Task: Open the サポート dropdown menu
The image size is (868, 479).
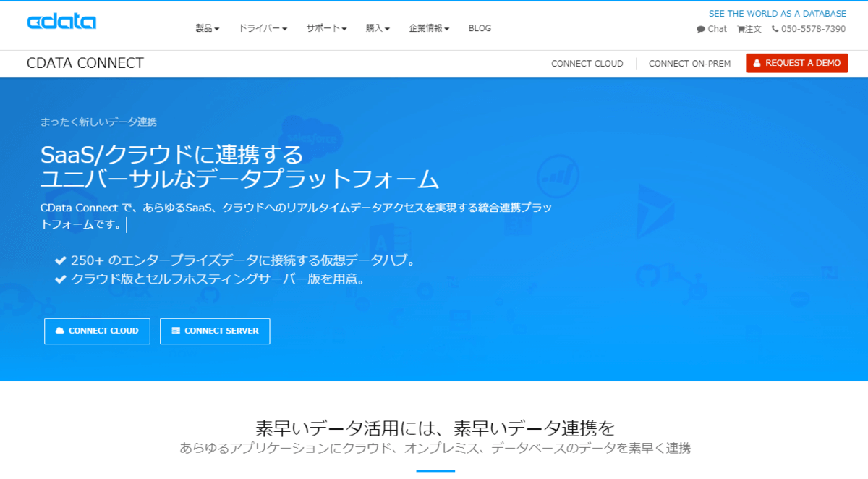Action: [x=326, y=28]
